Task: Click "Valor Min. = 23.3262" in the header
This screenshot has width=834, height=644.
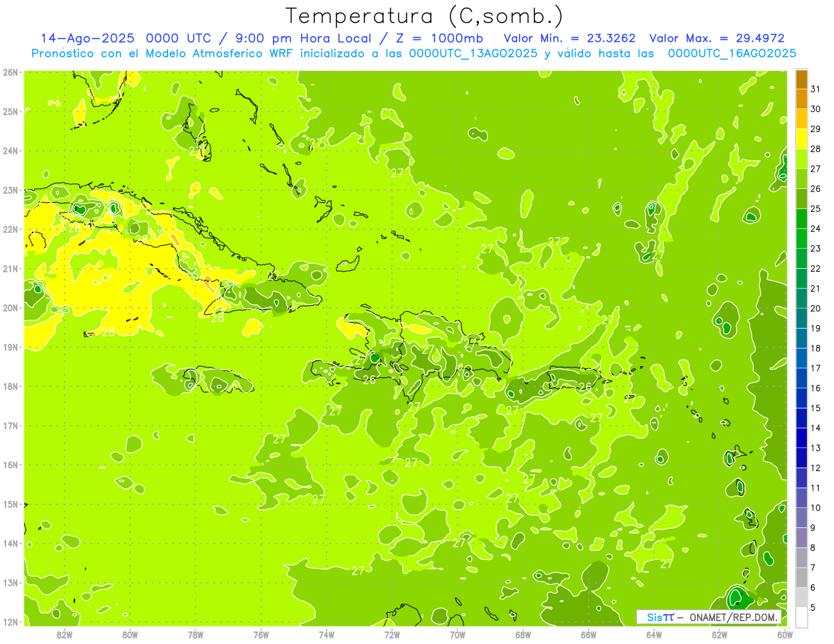Action: pos(569,38)
